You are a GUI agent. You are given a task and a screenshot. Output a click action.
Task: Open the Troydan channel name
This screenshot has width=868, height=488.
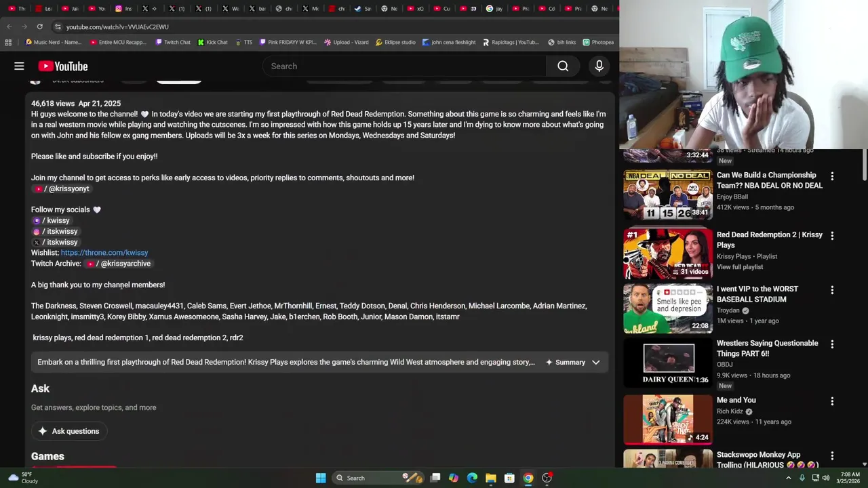[728, 310]
